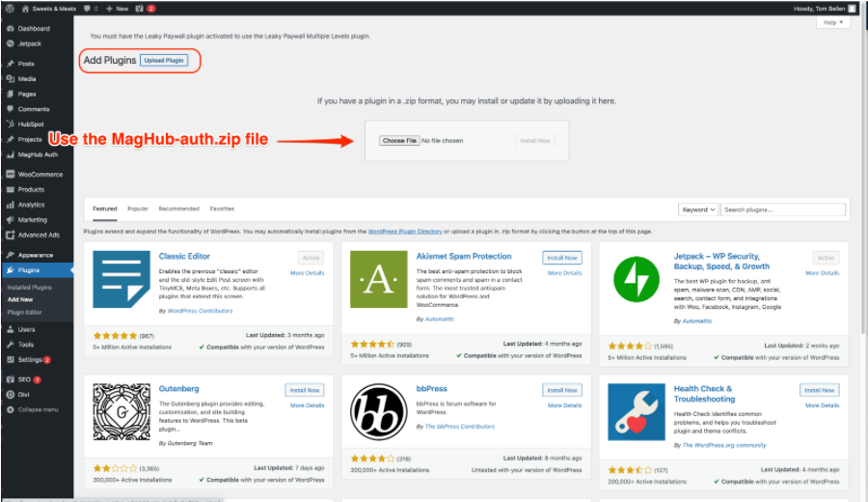Open the Tools wrench icon
This screenshot has height=502, width=868.
tap(10, 344)
